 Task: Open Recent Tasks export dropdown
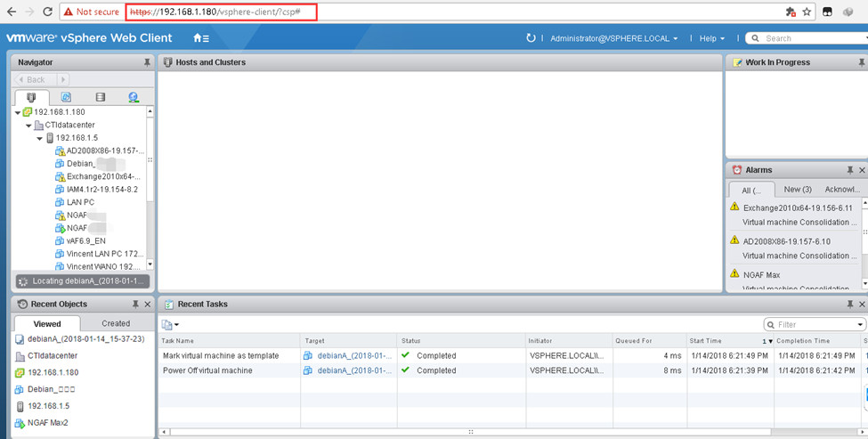[x=171, y=324]
